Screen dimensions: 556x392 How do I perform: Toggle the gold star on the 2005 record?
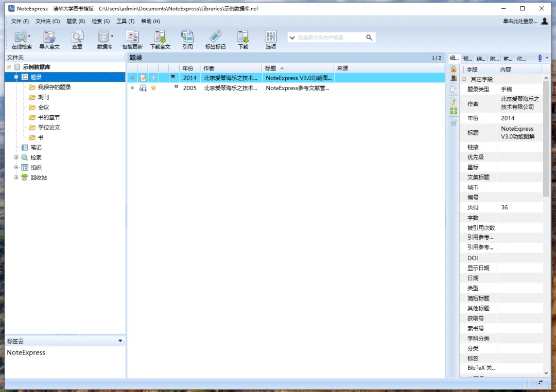153,87
